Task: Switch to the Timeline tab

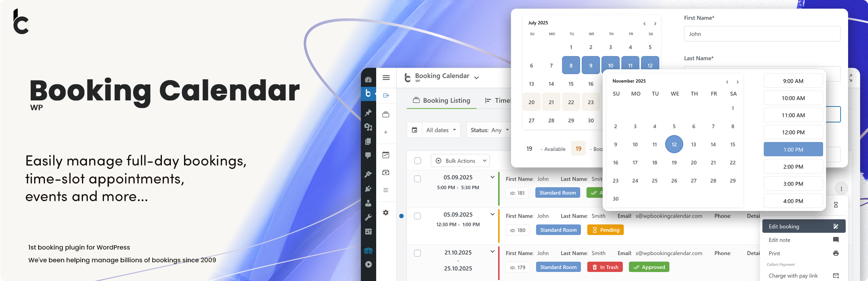Action: [498, 100]
